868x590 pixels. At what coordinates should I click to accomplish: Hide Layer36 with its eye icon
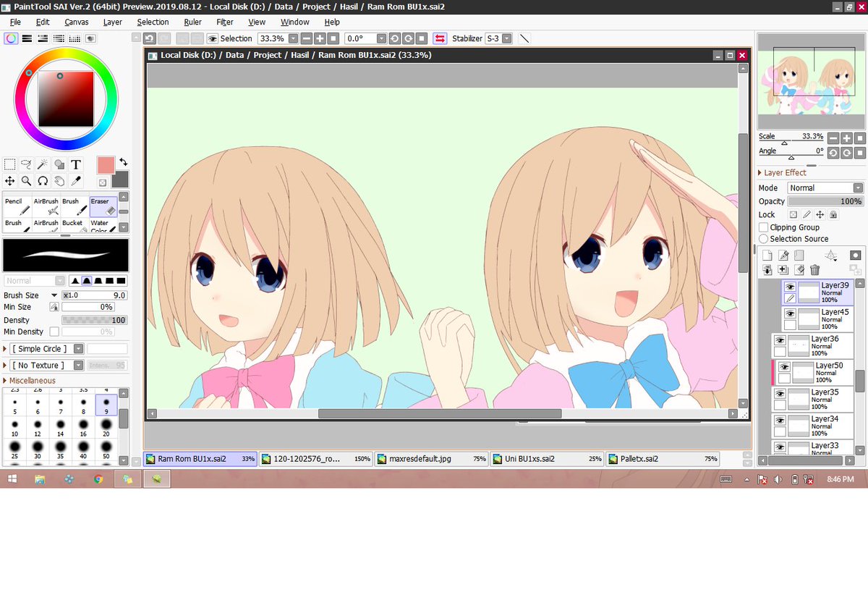[x=780, y=340]
